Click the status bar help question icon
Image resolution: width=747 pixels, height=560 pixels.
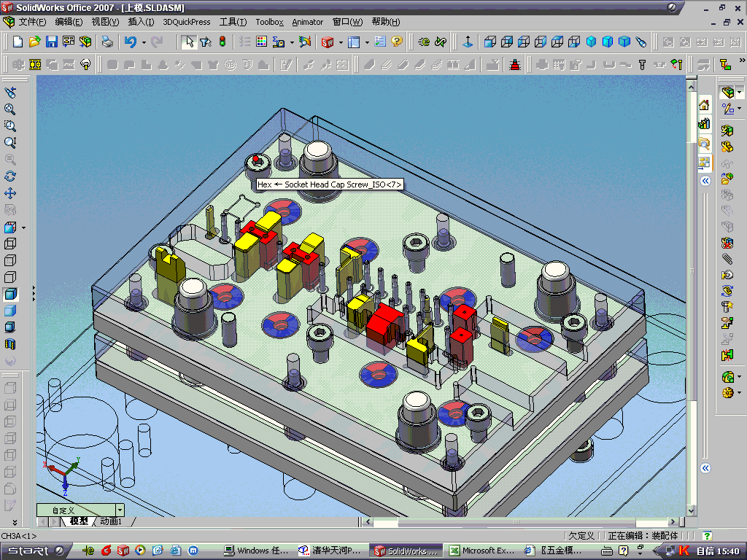[707, 536]
